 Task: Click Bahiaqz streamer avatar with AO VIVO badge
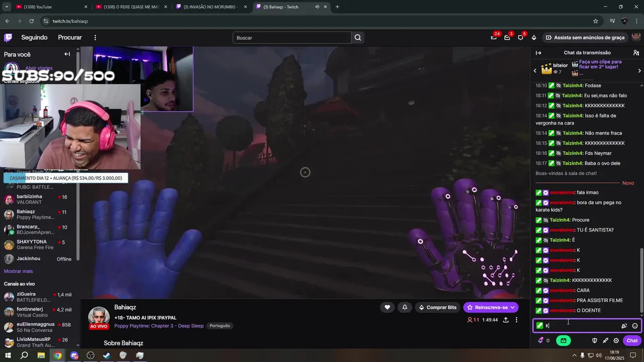tap(99, 317)
